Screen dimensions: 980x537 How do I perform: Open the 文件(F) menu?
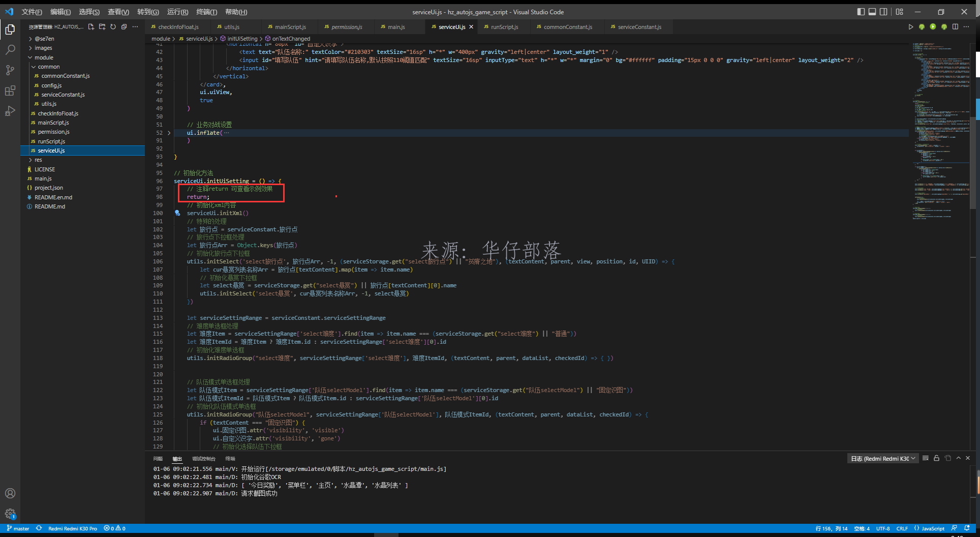tap(32, 12)
